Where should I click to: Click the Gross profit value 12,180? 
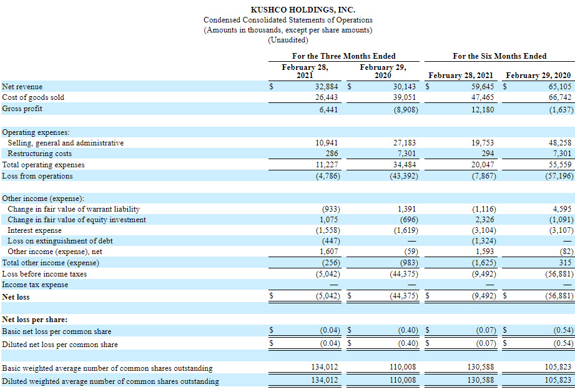pos(481,109)
